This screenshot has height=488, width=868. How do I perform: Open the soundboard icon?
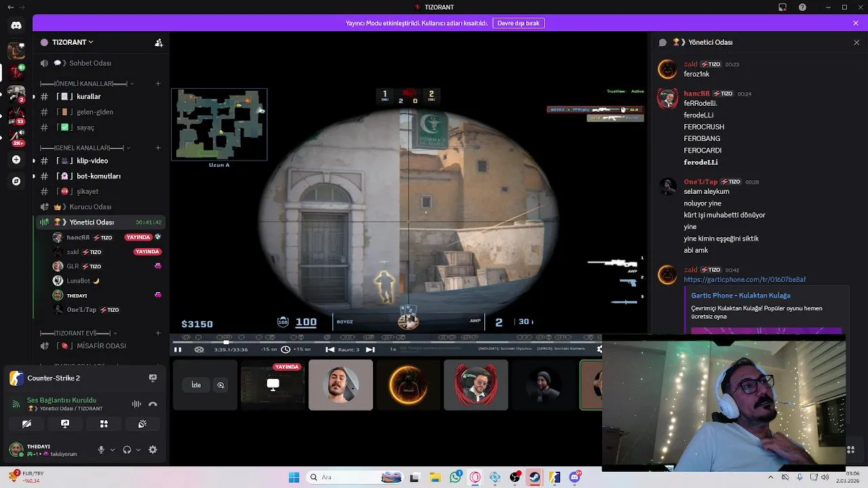[142, 424]
